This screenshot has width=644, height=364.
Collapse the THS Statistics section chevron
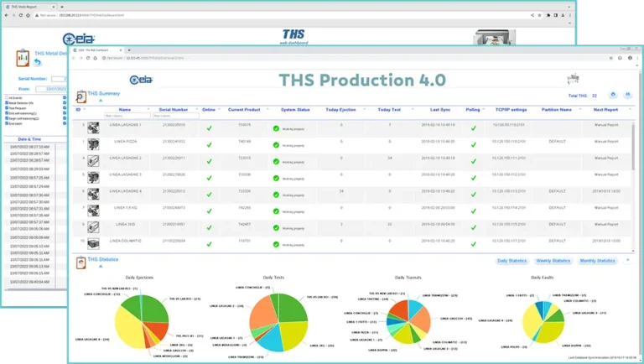tap(101, 266)
